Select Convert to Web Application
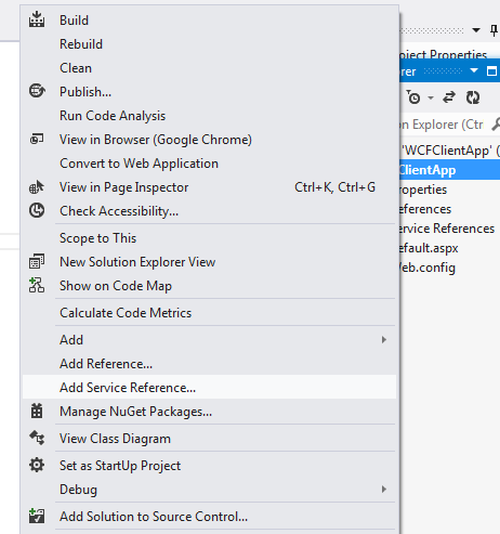This screenshot has height=534, width=500. click(209, 163)
